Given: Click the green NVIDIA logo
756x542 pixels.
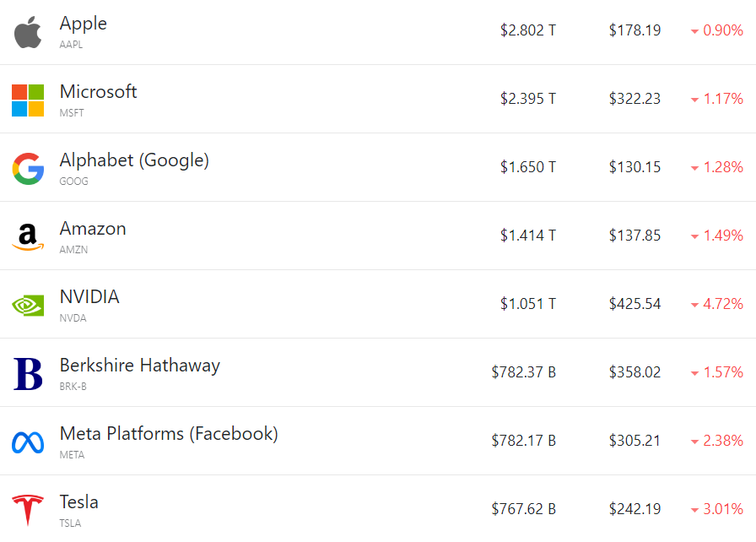Looking at the screenshot, I should [28, 305].
